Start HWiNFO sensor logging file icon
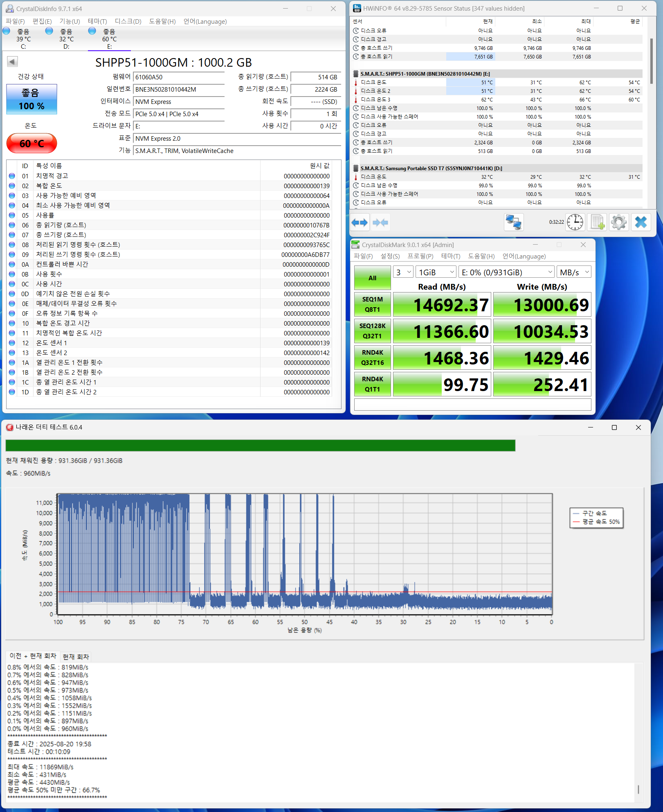This screenshot has width=663, height=812. coord(597,223)
